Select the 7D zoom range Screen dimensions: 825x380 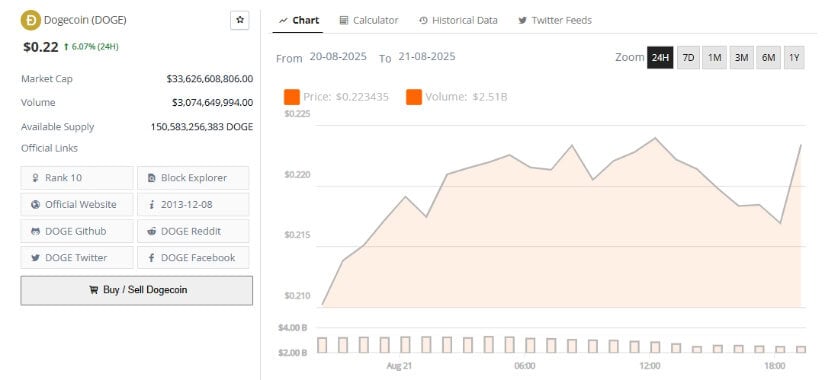click(x=688, y=57)
